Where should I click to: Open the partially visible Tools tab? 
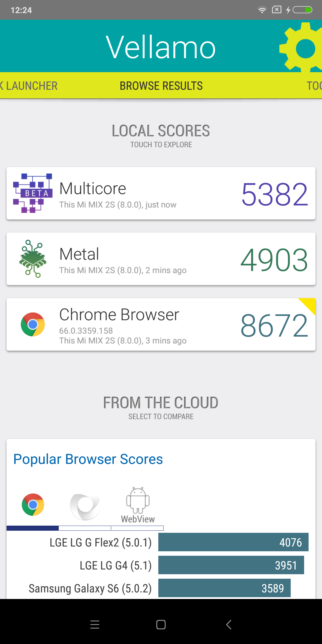(314, 86)
